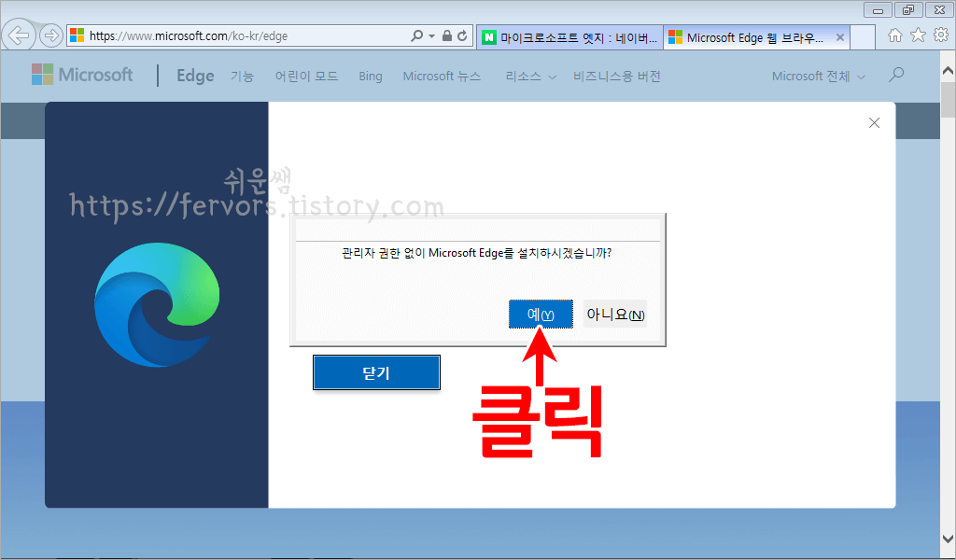Click 예(Y) to install Edge

pos(541,315)
